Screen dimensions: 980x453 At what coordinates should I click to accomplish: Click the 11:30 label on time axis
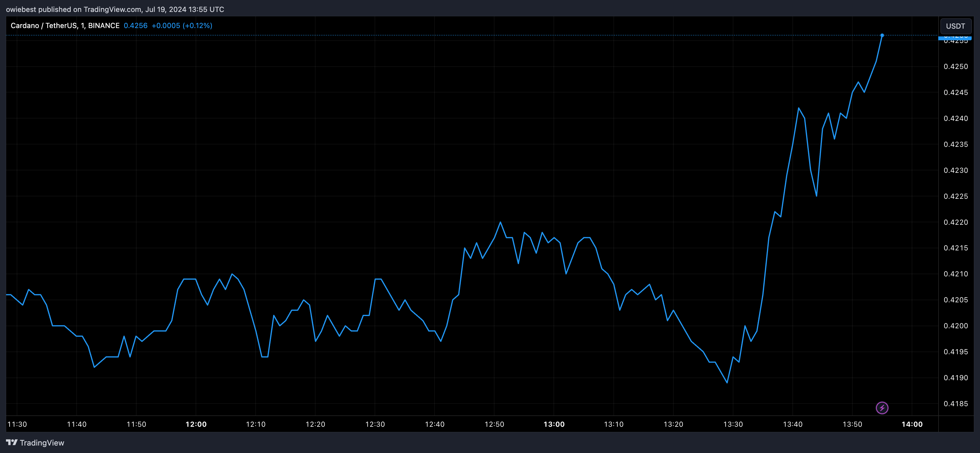[x=17, y=424]
